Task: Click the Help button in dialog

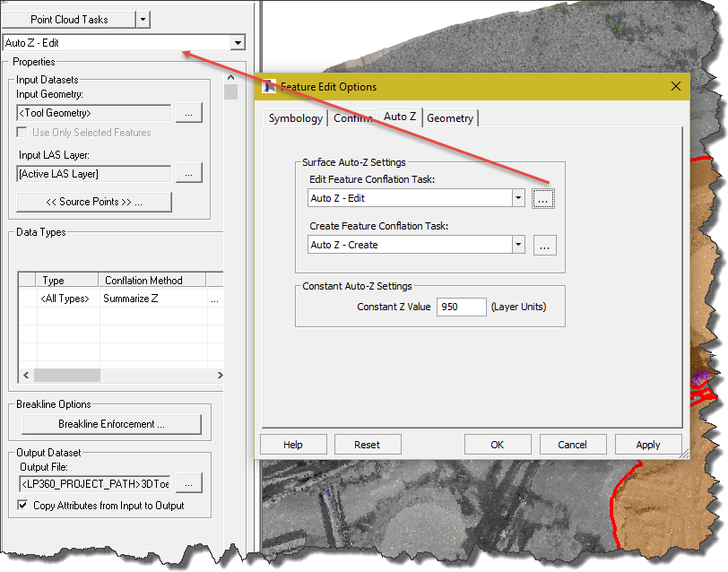Action: 293,445
